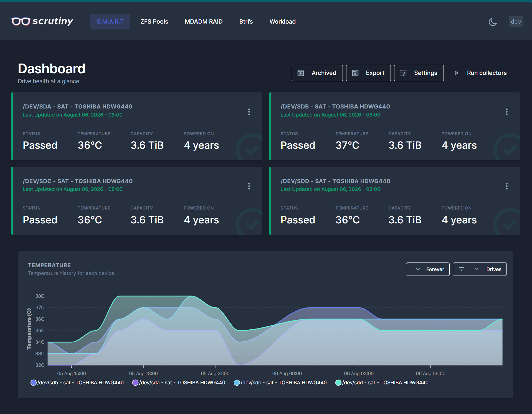Switch to the ZFS Pools tab
Image resolution: width=532 pixels, height=414 pixels.
[x=154, y=22]
